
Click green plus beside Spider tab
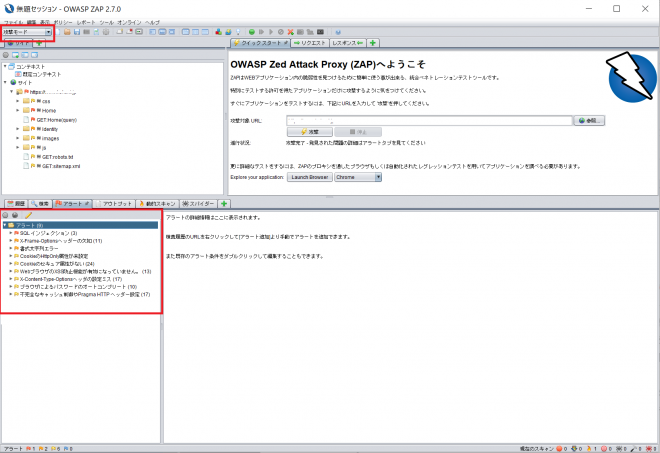(224, 204)
